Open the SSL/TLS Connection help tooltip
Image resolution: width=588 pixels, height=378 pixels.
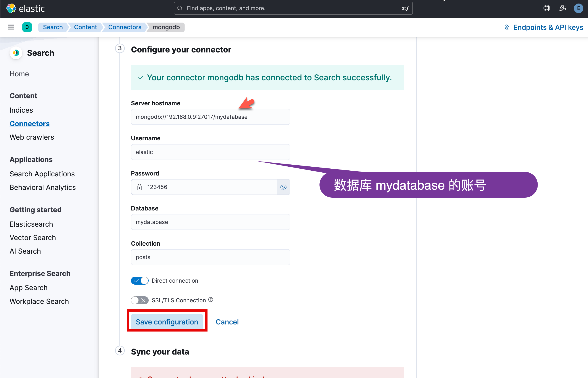tap(210, 299)
